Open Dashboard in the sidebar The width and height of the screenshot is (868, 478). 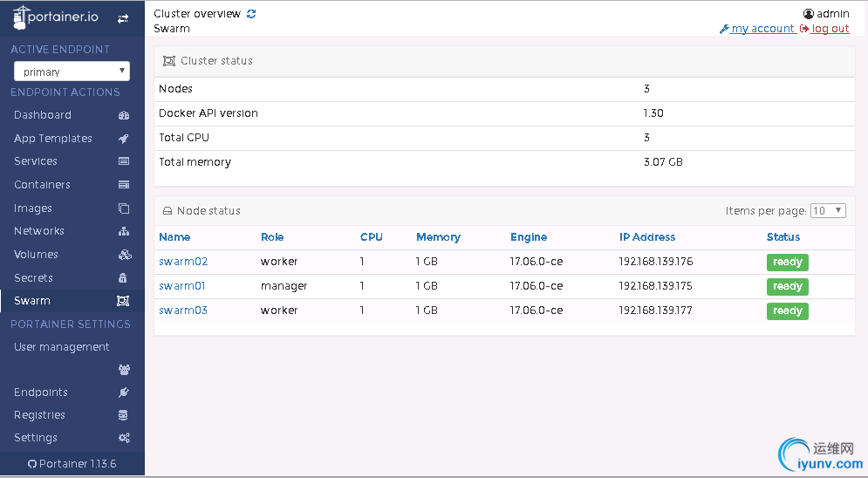[x=43, y=115]
